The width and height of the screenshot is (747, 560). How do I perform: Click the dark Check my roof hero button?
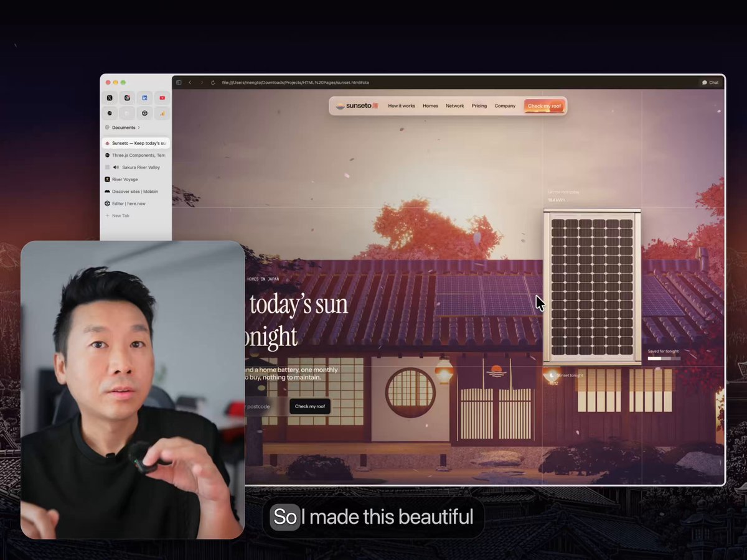(310, 406)
